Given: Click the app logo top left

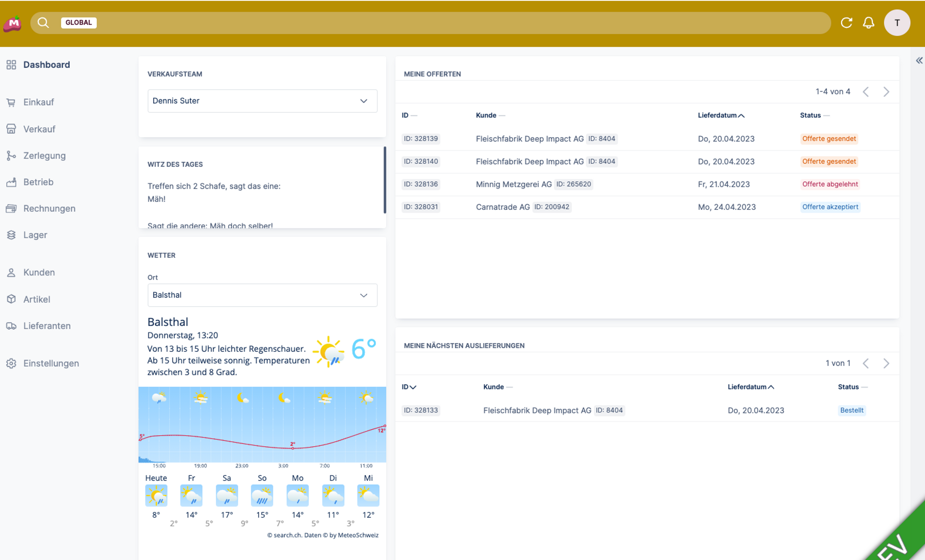Looking at the screenshot, I should tap(12, 23).
